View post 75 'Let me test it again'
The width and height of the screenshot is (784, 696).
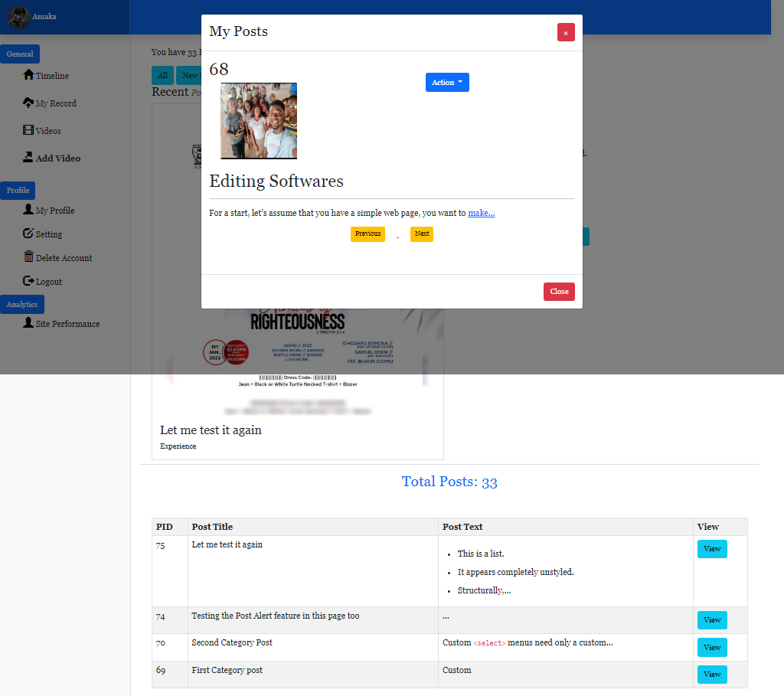click(712, 549)
